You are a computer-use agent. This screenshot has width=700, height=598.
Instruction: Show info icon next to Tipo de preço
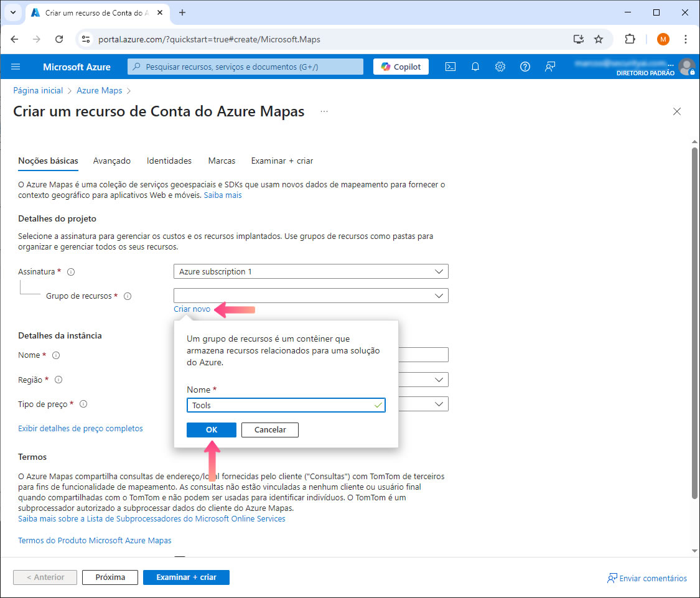(83, 404)
